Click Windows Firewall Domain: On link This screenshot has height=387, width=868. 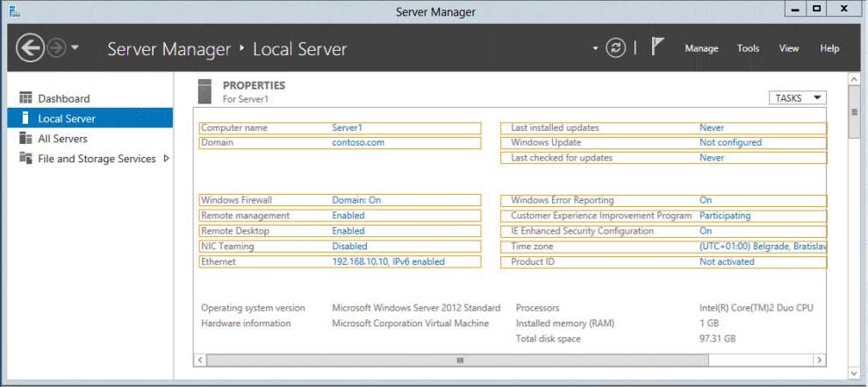pyautogui.click(x=356, y=200)
